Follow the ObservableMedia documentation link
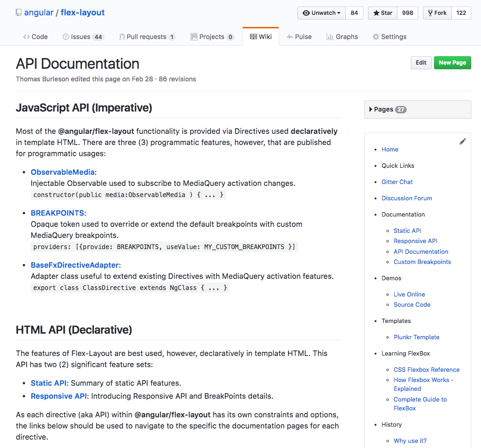Viewport: 481px width, 448px height. (62, 172)
